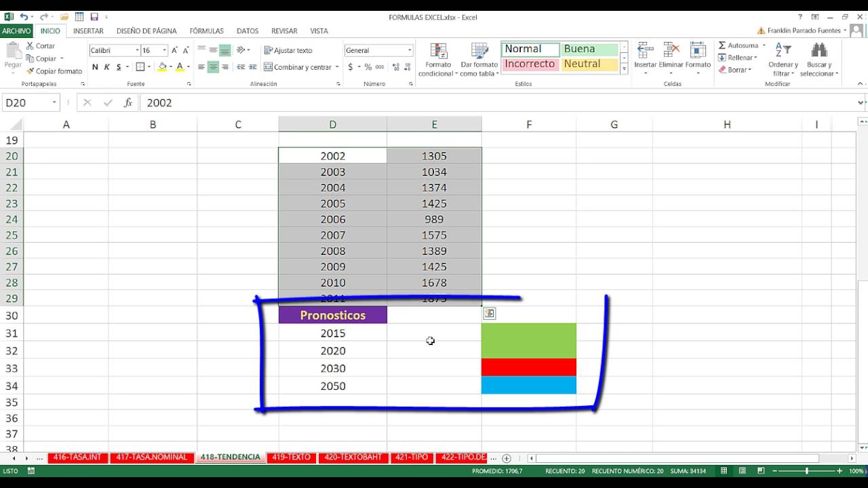Click the insert function fx icon
Screen dimensions: 868x488
(x=128, y=103)
